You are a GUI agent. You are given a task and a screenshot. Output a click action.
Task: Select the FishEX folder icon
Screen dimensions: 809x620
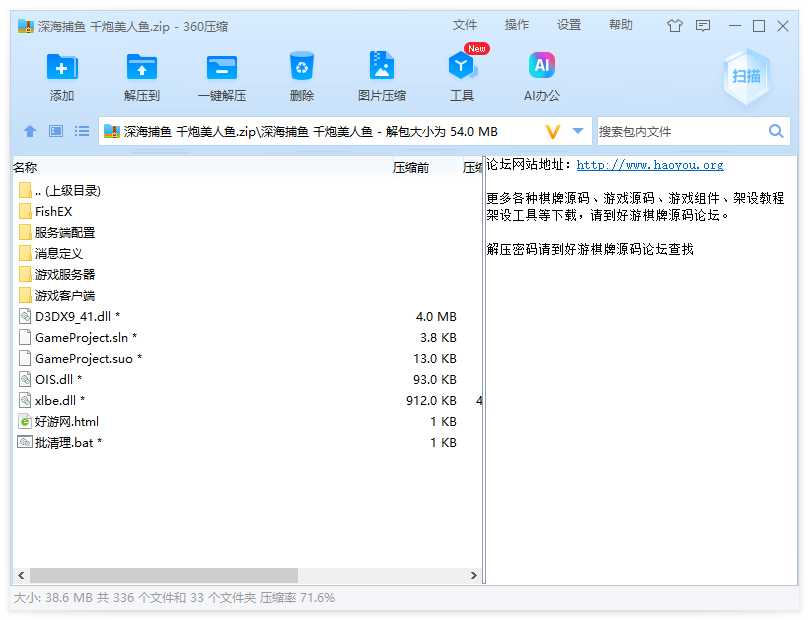click(x=25, y=211)
